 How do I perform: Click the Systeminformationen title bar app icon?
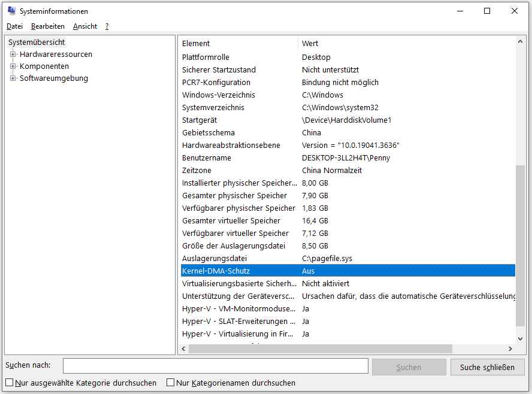(x=11, y=11)
